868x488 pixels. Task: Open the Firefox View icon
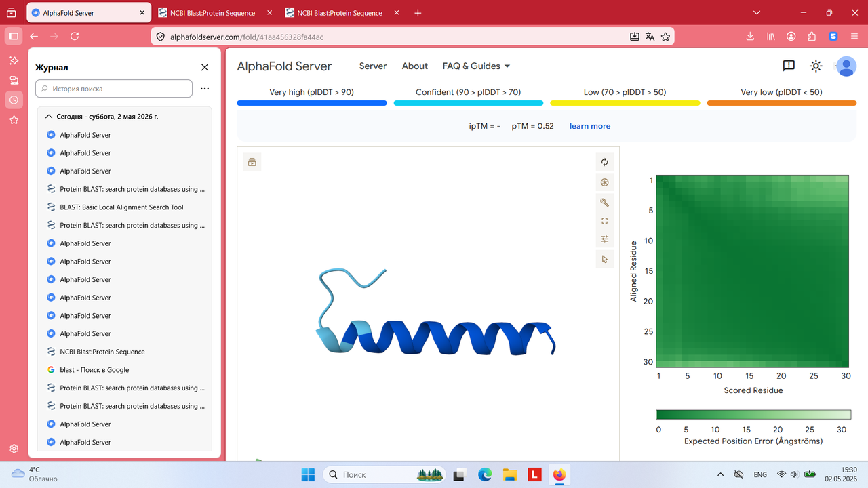(11, 13)
